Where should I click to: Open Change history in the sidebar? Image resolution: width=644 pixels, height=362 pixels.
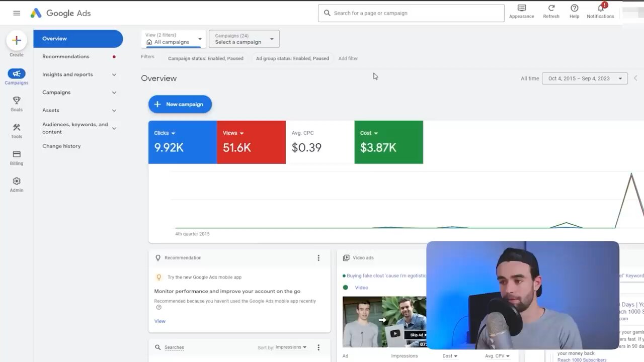pyautogui.click(x=61, y=146)
